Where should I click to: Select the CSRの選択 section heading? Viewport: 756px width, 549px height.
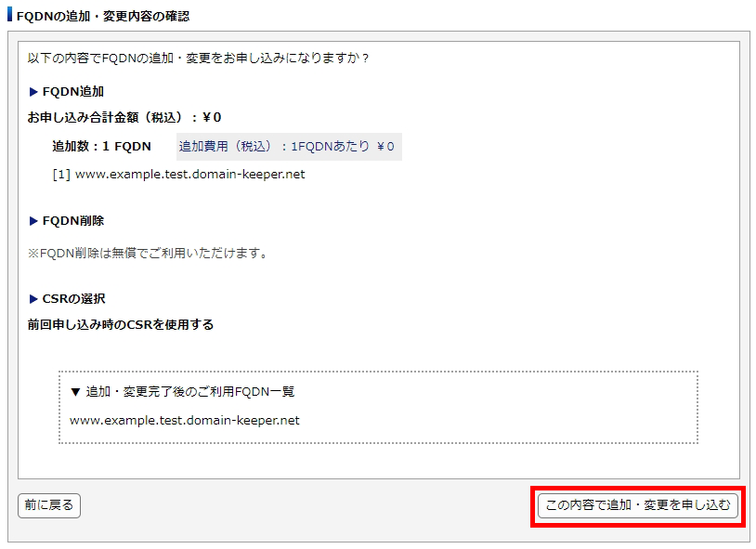tap(73, 299)
